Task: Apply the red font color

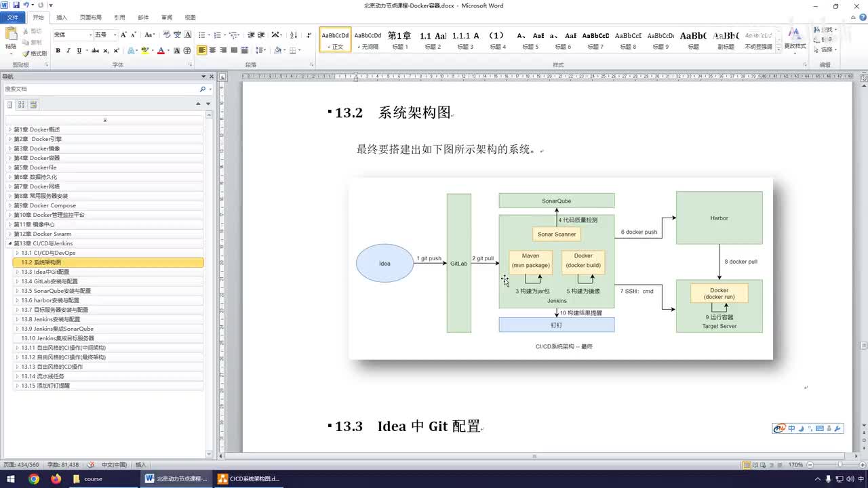Action: point(161,50)
